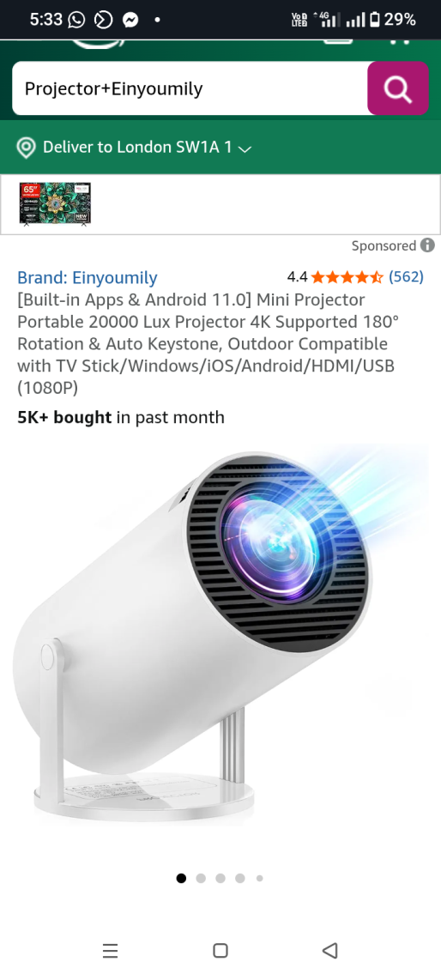Tap the Messenger notification icon in status bar

[x=130, y=20]
